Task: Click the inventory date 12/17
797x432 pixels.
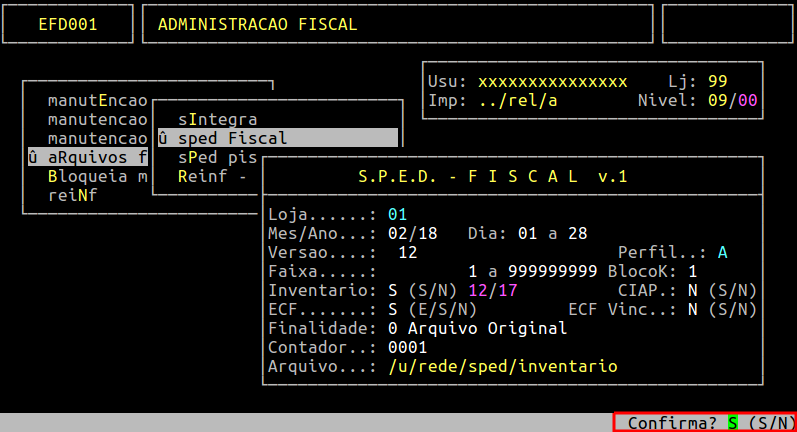Action: click(x=497, y=290)
